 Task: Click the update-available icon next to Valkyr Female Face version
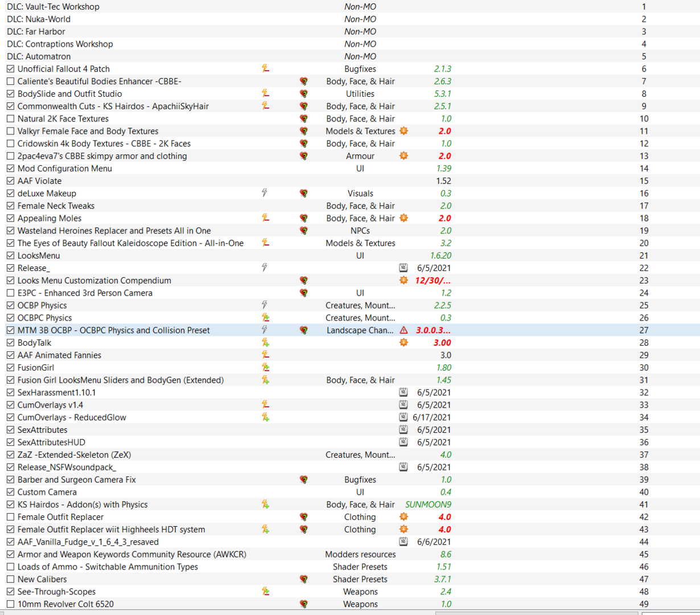tap(403, 131)
